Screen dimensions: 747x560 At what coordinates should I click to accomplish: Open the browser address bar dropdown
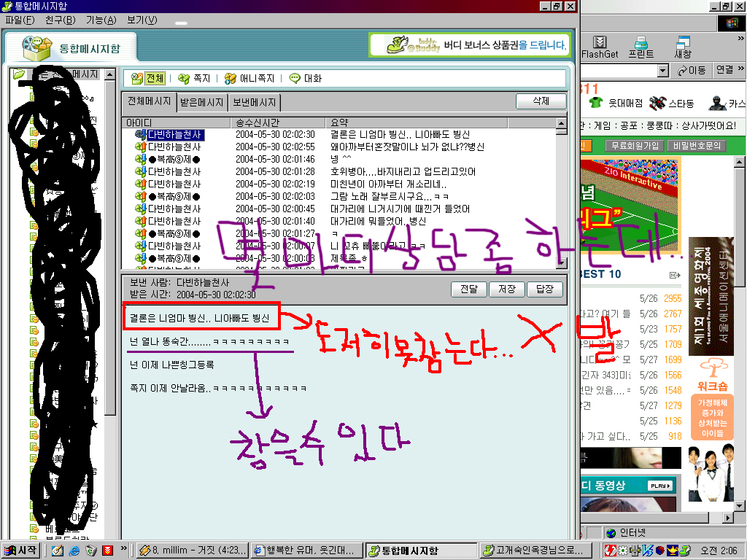click(662, 71)
